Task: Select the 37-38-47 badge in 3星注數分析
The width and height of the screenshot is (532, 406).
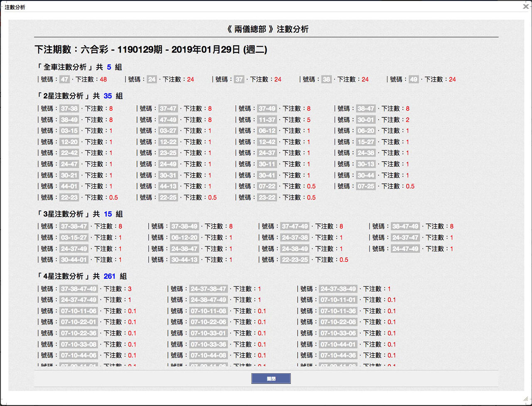Action: pyautogui.click(x=74, y=226)
